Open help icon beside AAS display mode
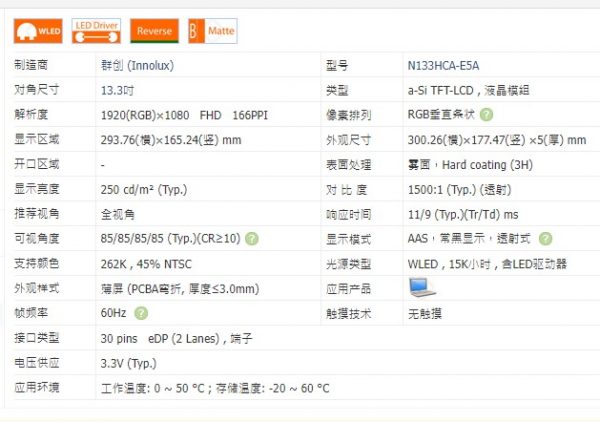 (x=545, y=238)
